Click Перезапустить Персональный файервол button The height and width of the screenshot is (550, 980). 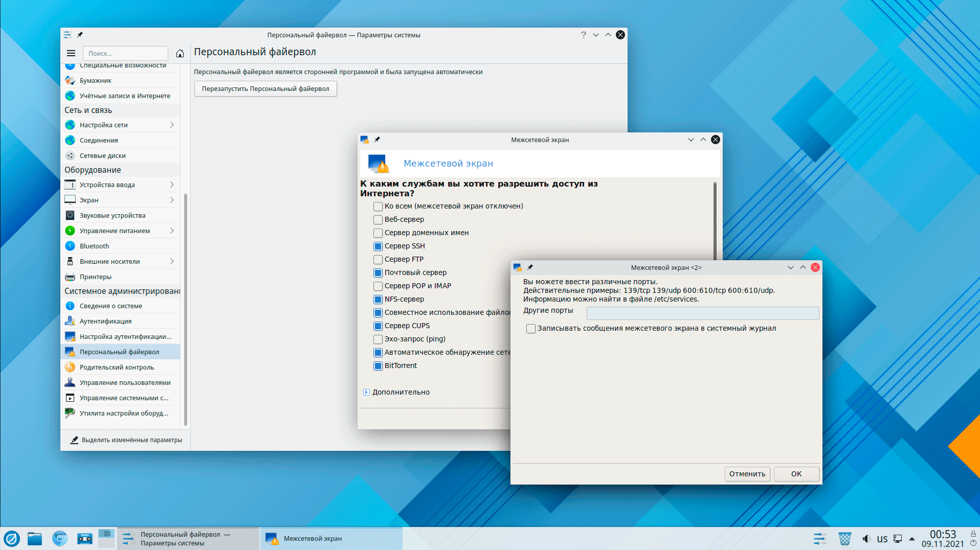coord(265,88)
